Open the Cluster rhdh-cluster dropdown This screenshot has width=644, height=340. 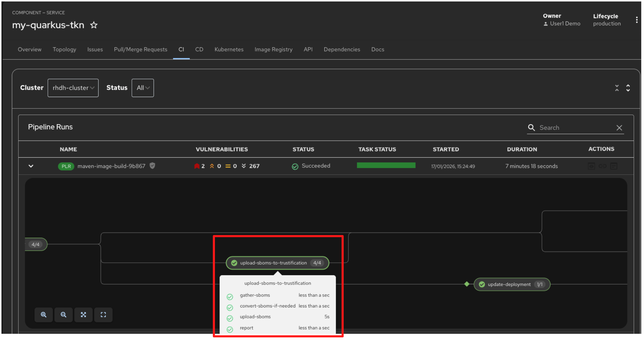(73, 88)
